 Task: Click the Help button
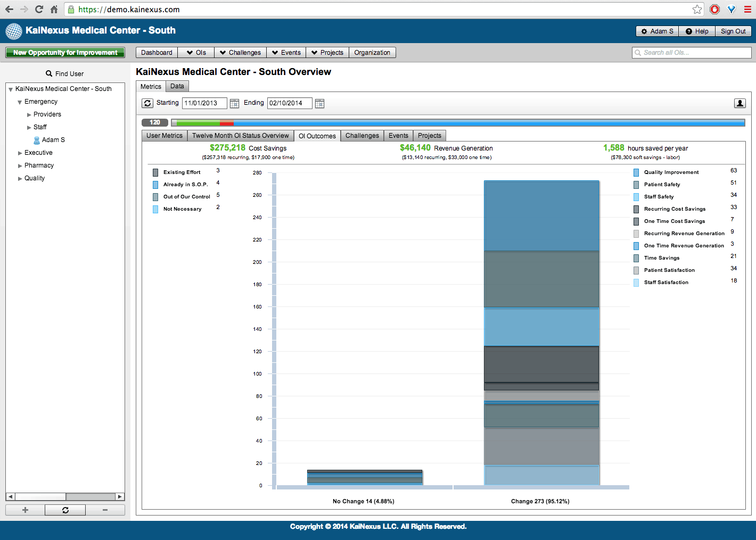[x=697, y=31]
